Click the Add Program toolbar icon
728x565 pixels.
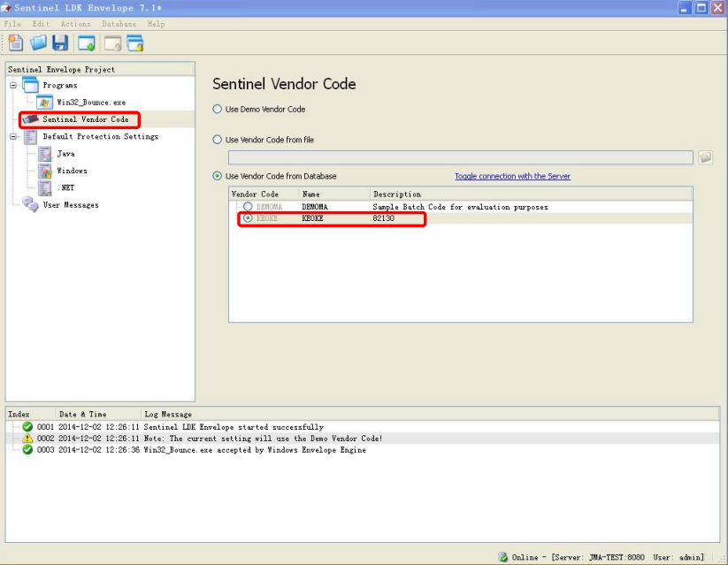point(87,42)
